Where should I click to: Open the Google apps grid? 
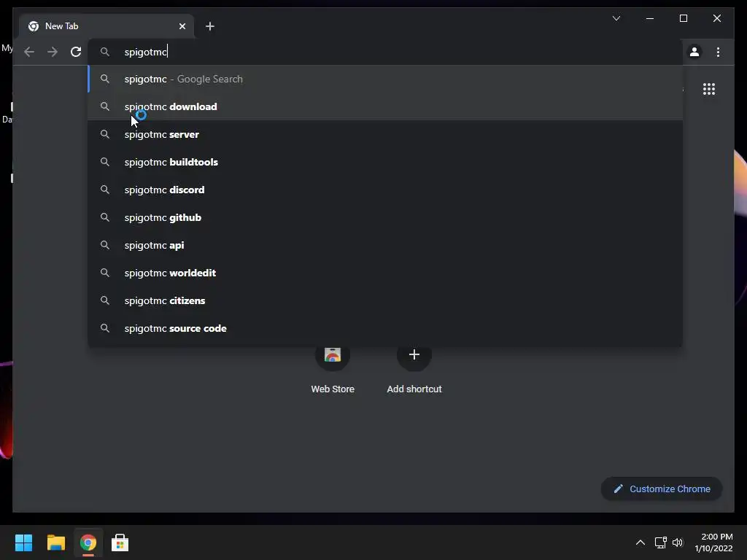point(709,89)
